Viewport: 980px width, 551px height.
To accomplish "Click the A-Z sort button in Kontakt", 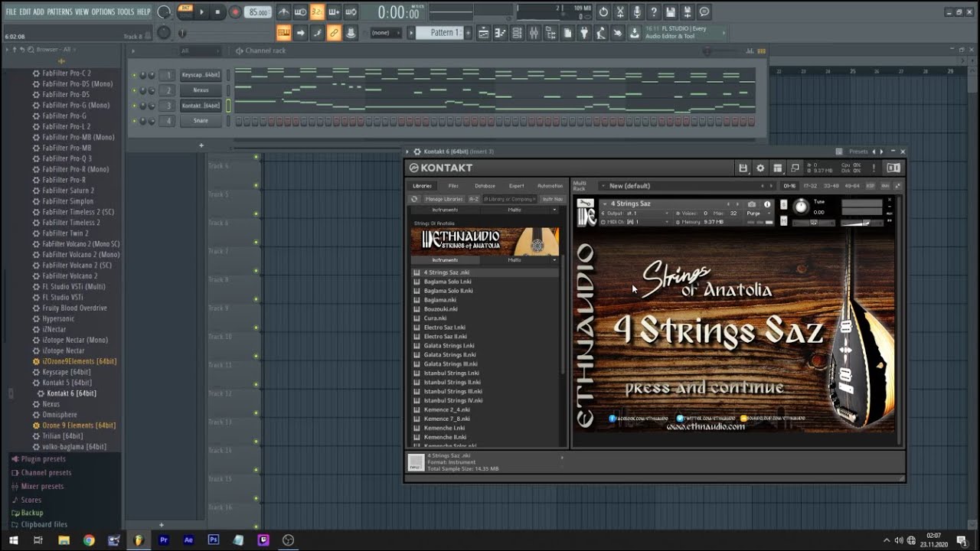I will tap(473, 199).
